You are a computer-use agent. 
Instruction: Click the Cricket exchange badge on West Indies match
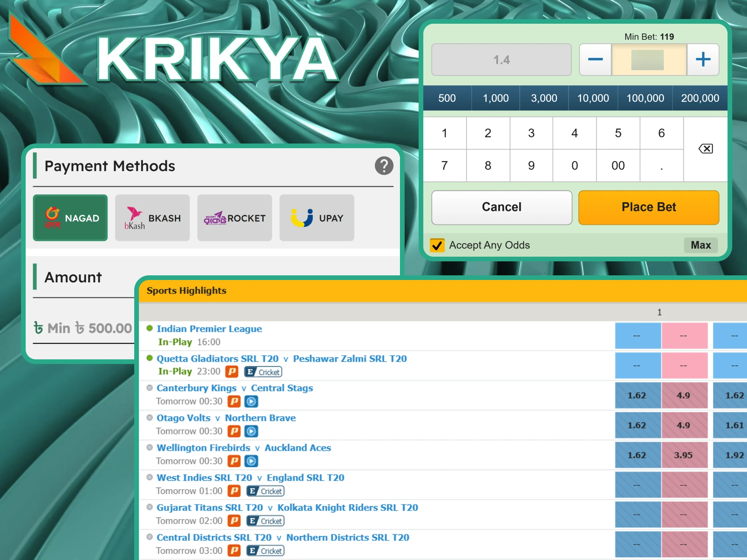point(265,491)
